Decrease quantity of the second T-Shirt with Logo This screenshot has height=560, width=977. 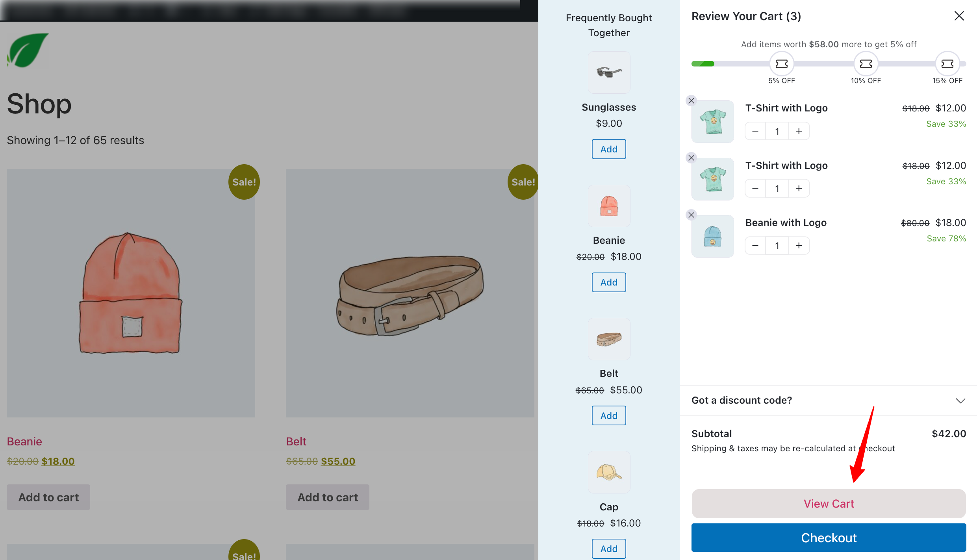[x=755, y=188]
